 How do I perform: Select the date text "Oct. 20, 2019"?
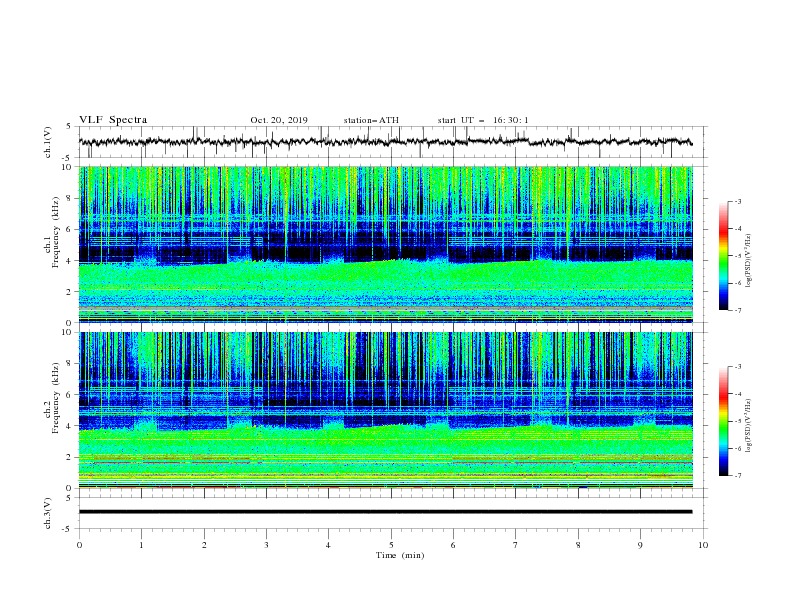click(279, 120)
